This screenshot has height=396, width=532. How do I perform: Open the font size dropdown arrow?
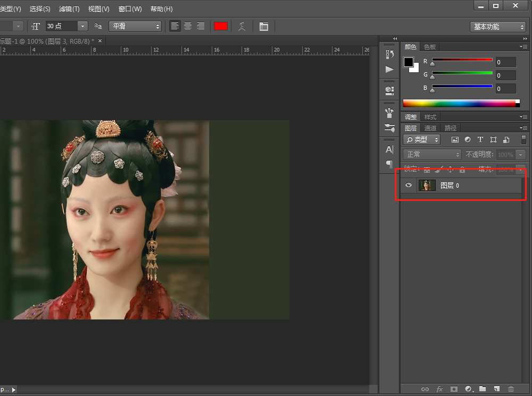click(x=82, y=26)
